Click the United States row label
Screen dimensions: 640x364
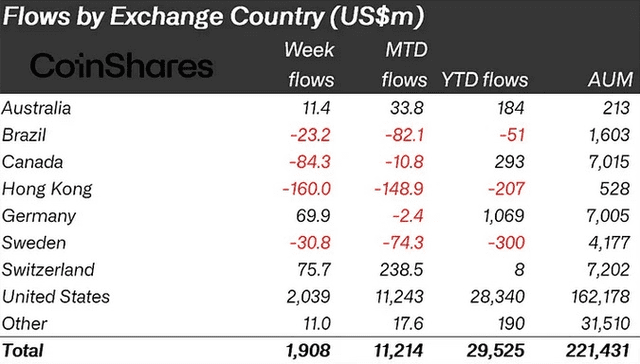pyautogui.click(x=56, y=297)
